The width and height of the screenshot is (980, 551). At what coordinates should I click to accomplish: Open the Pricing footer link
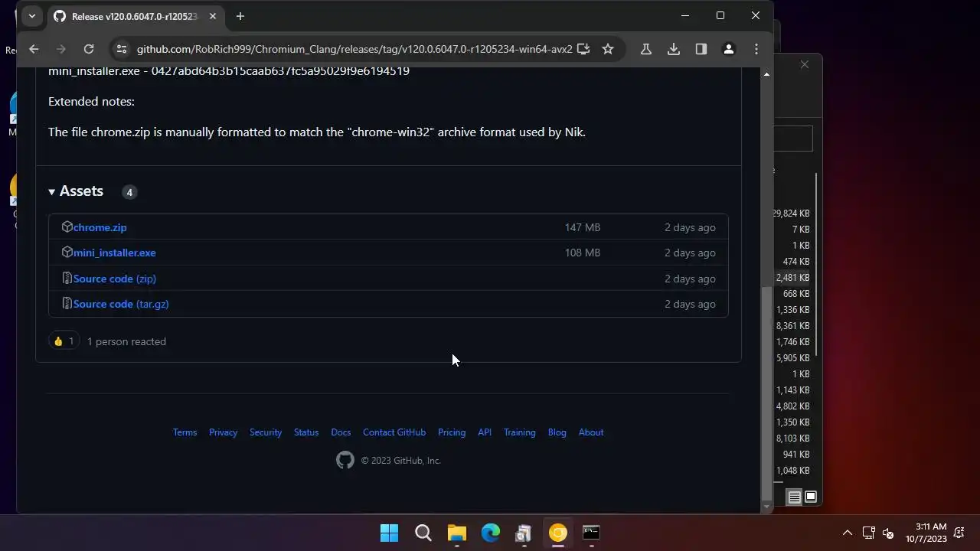pos(452,432)
